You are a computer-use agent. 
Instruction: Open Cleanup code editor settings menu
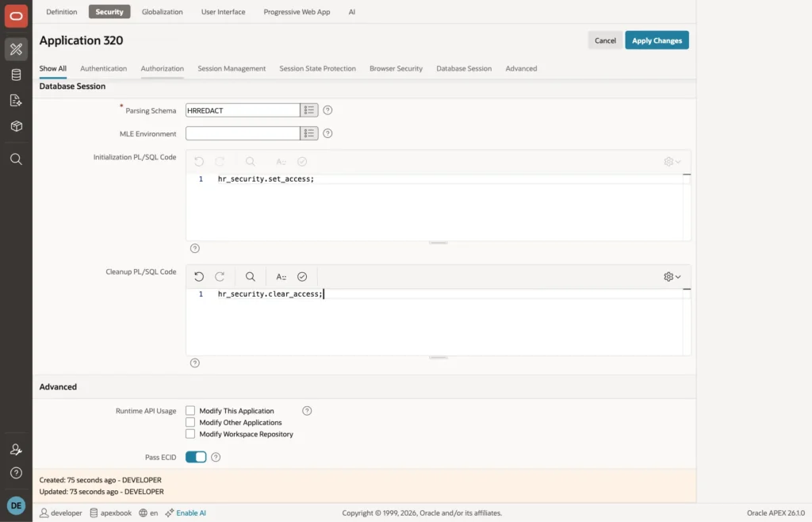(x=672, y=277)
